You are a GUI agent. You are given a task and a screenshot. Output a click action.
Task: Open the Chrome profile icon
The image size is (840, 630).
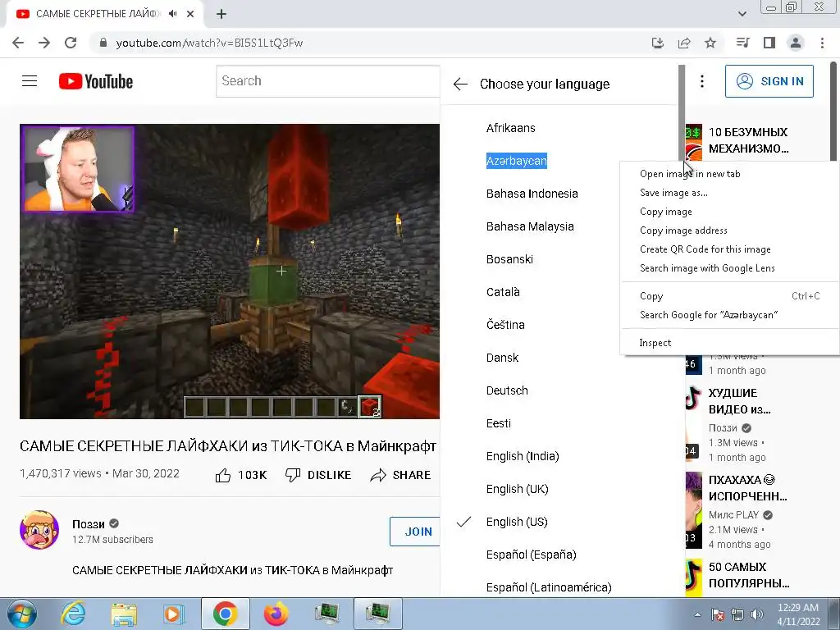pos(796,43)
